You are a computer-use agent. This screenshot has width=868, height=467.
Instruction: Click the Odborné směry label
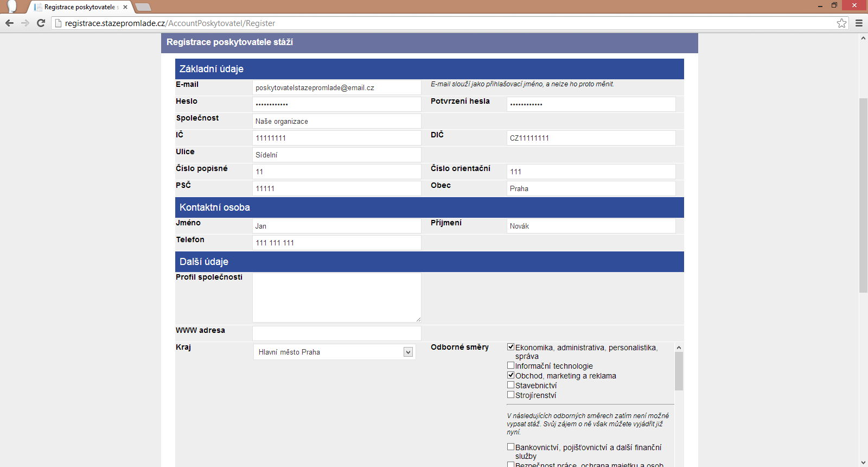pyautogui.click(x=459, y=347)
